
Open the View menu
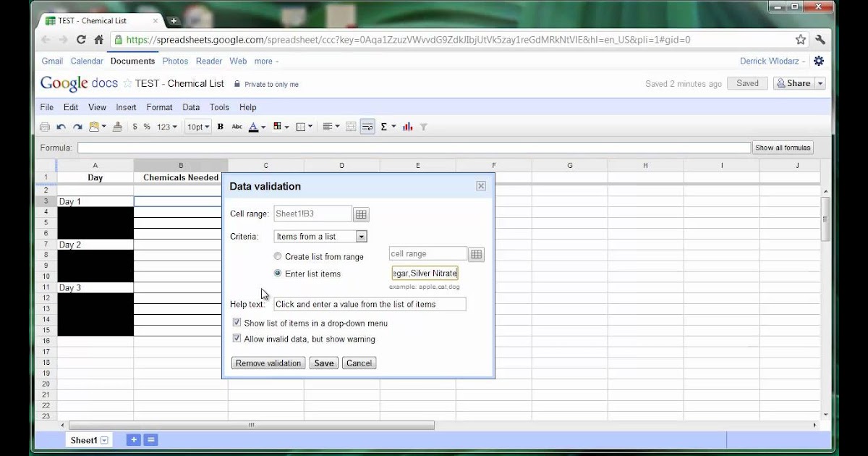[x=97, y=107]
